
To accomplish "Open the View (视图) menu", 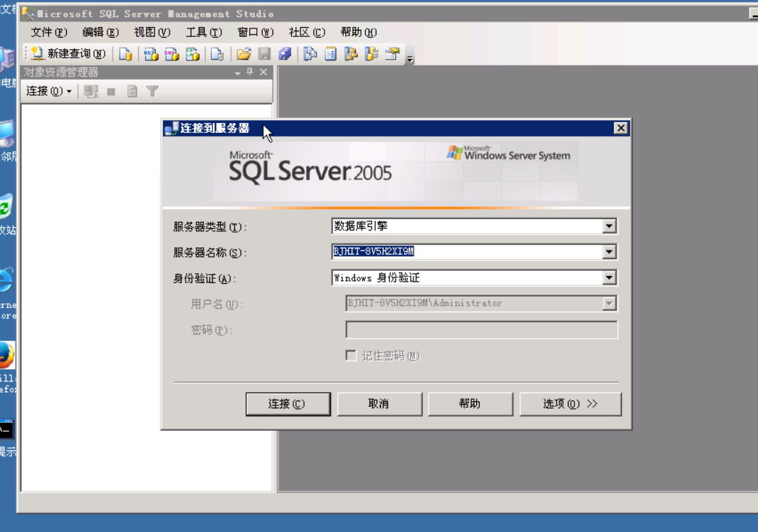I will pos(152,33).
